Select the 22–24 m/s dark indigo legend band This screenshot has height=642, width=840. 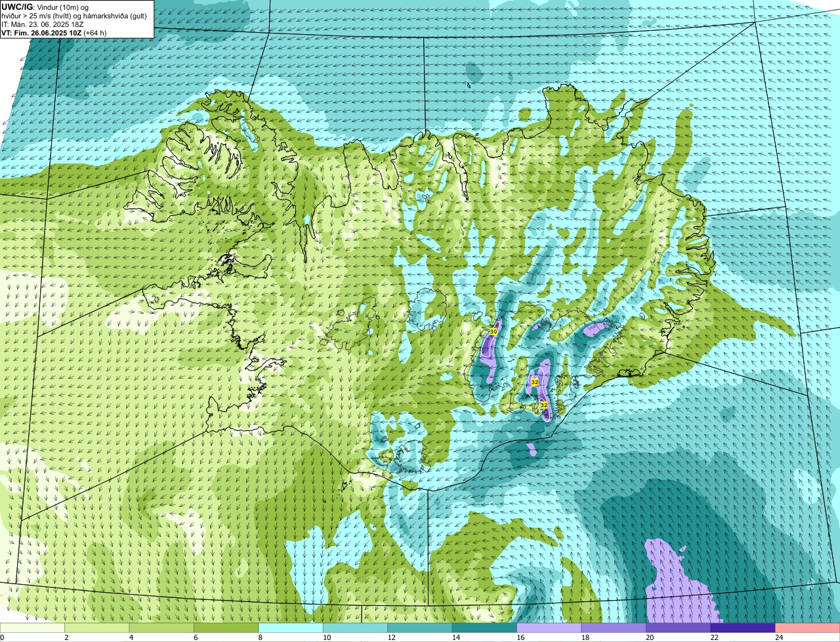tap(743, 628)
